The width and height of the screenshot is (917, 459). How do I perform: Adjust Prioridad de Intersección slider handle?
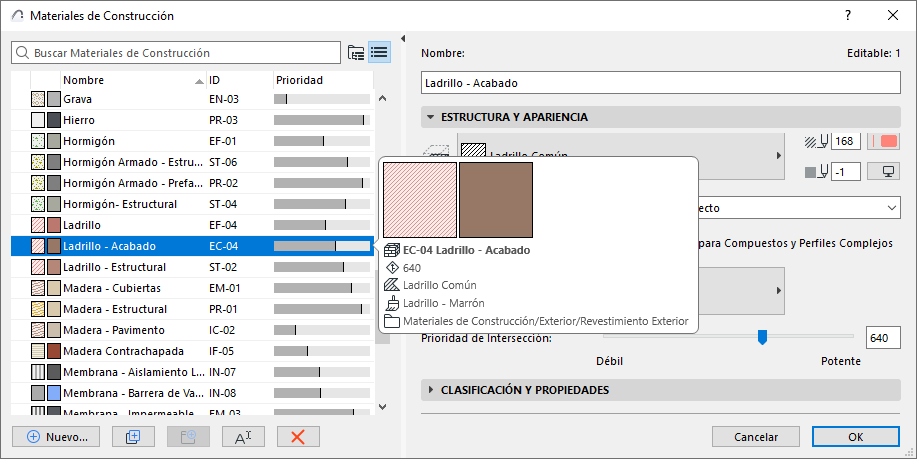pos(762,337)
